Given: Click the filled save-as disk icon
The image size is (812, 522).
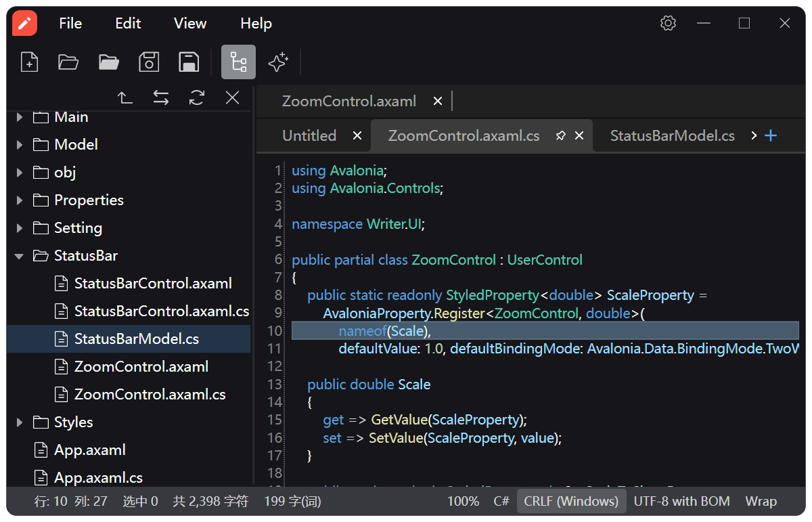Looking at the screenshot, I should (189, 62).
